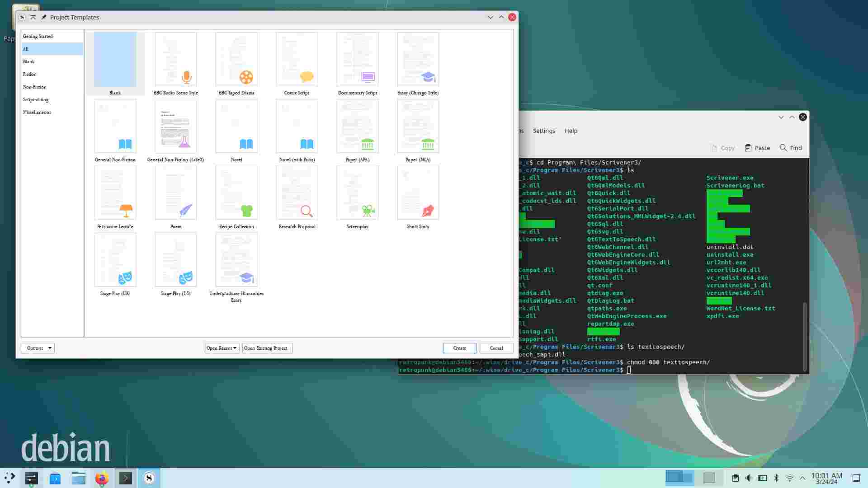Pick the Stage Play (UK) template
868x488 pixels.
click(115, 260)
